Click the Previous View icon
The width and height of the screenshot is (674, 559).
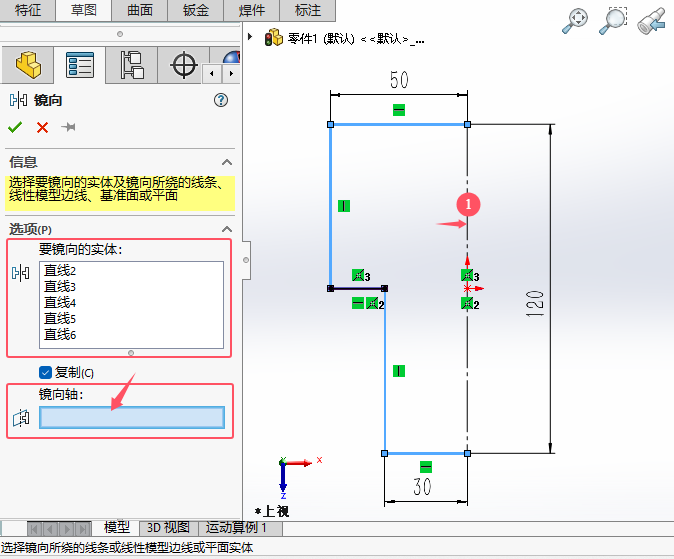click(x=653, y=21)
